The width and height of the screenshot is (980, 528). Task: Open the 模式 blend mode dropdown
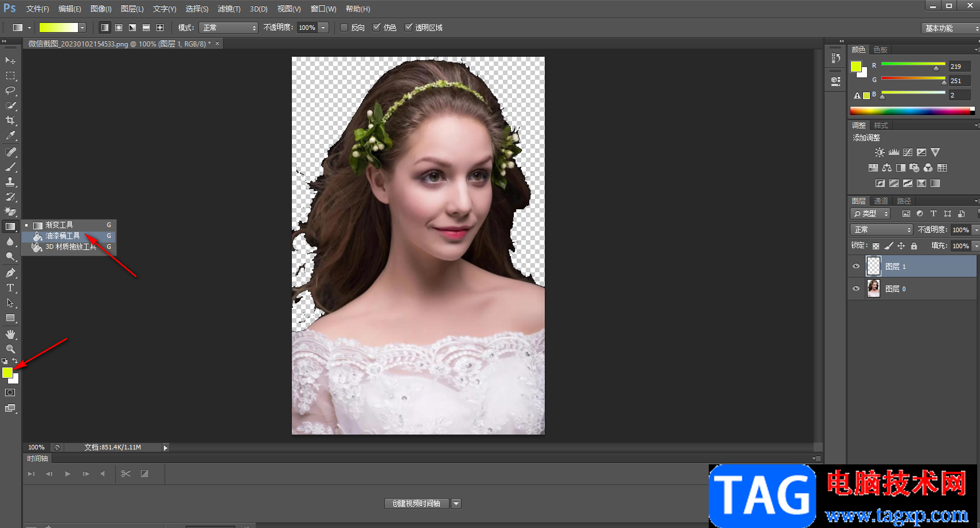[x=229, y=28]
